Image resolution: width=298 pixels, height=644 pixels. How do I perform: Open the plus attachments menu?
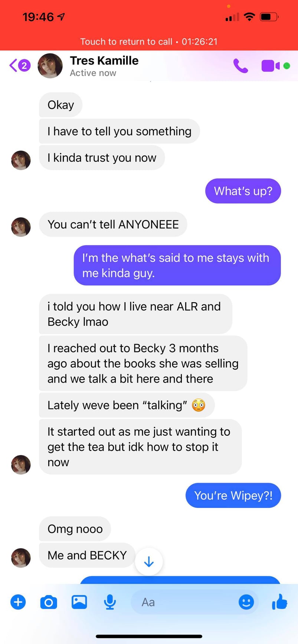click(x=18, y=602)
